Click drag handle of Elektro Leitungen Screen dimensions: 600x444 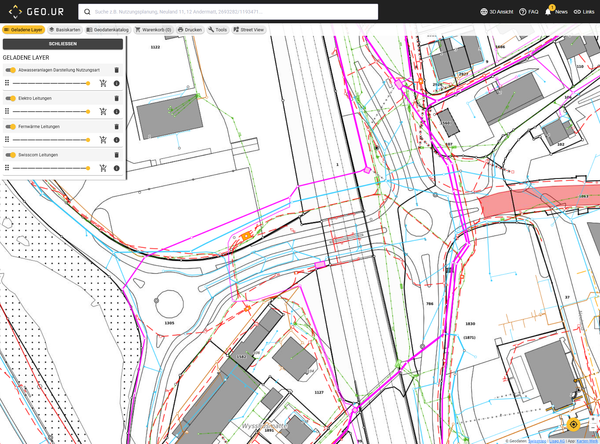[7, 111]
